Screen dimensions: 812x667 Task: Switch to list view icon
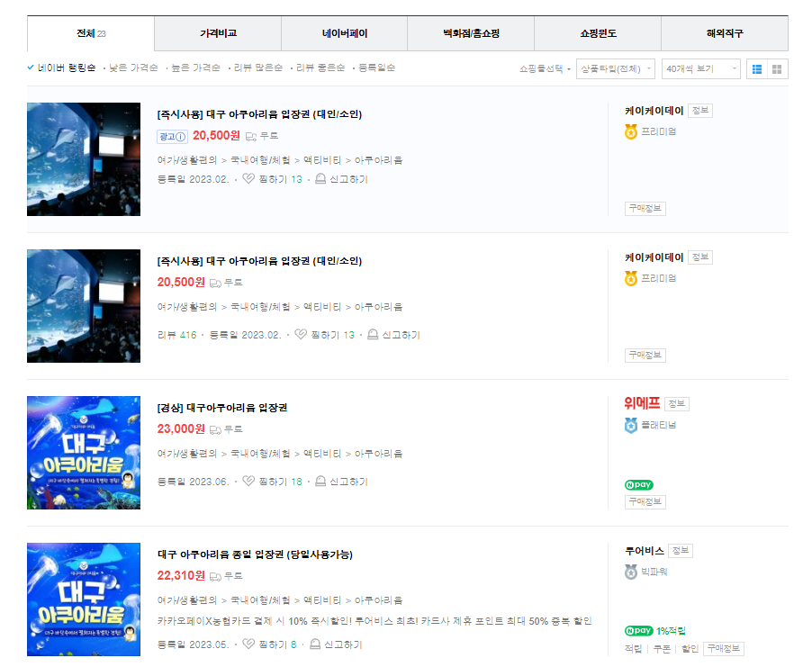point(756,69)
